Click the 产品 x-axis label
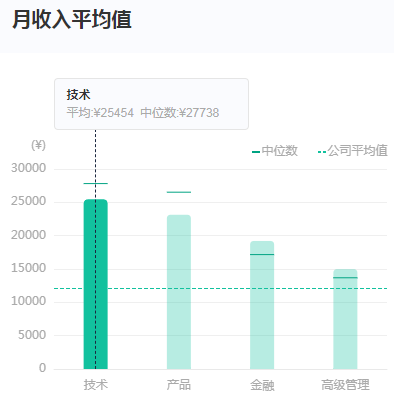The width and height of the screenshot is (394, 414). coord(179,385)
